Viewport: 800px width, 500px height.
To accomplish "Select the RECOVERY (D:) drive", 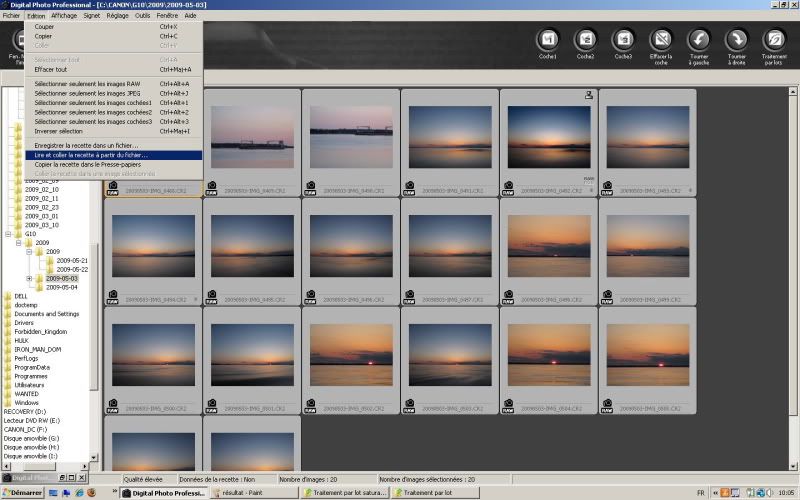I will (25, 412).
